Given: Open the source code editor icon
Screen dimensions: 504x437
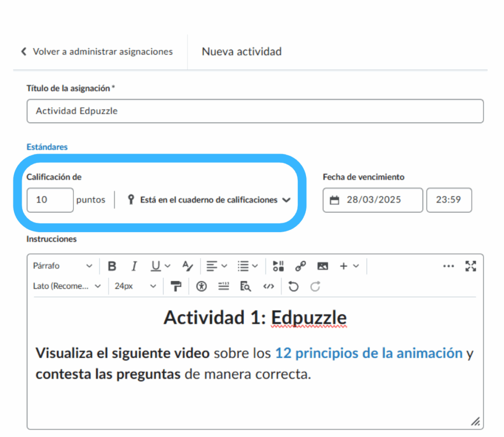Looking at the screenshot, I should [268, 287].
